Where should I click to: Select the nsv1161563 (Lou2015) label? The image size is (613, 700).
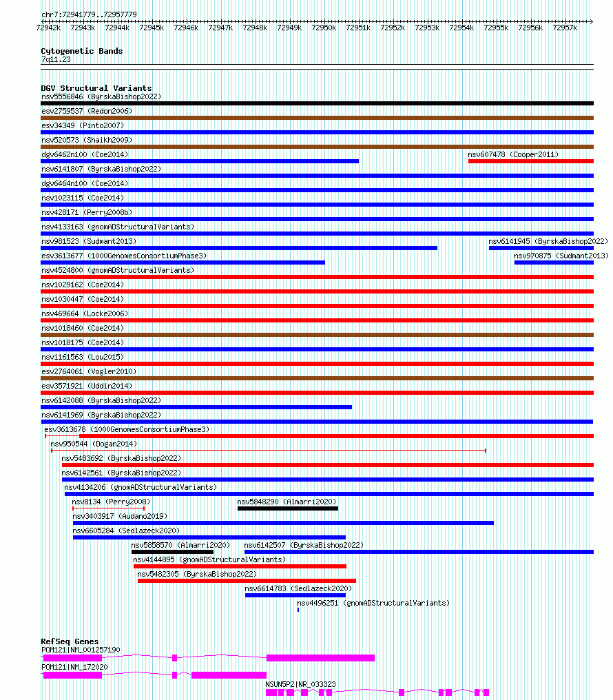click(x=83, y=357)
